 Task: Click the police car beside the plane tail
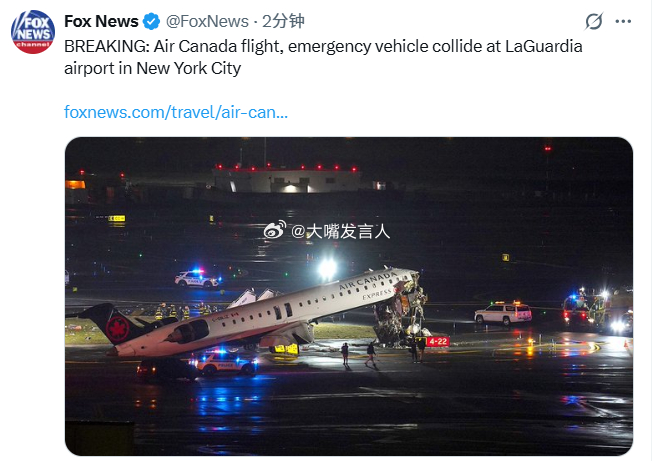click(x=225, y=363)
